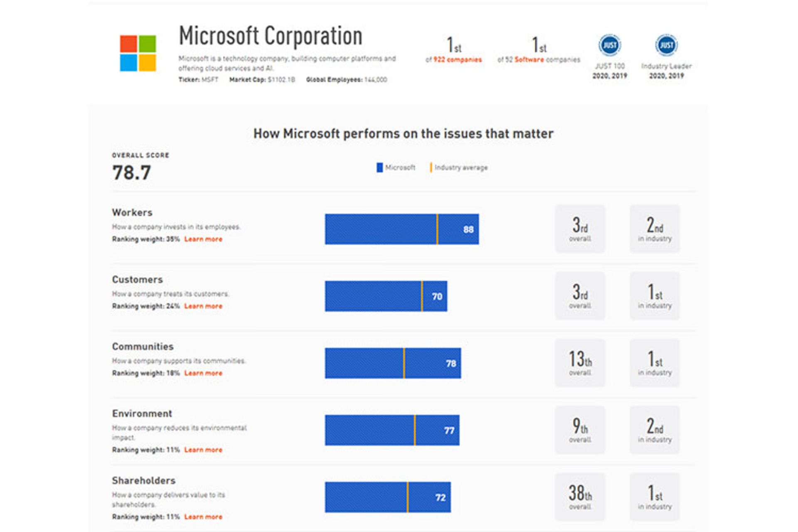
Task: Open Learn more under Workers
Action: pyautogui.click(x=203, y=239)
